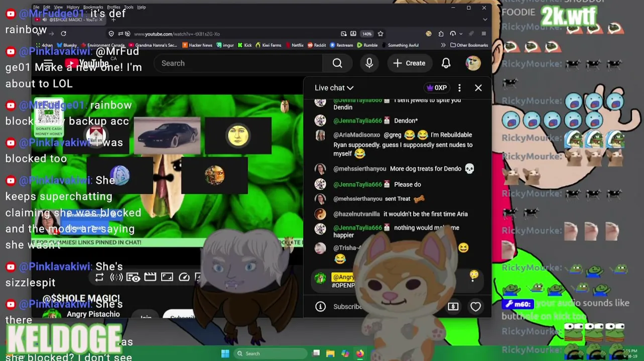Open the Edit menu in Firefox
This screenshot has height=361, width=644.
point(47,7)
